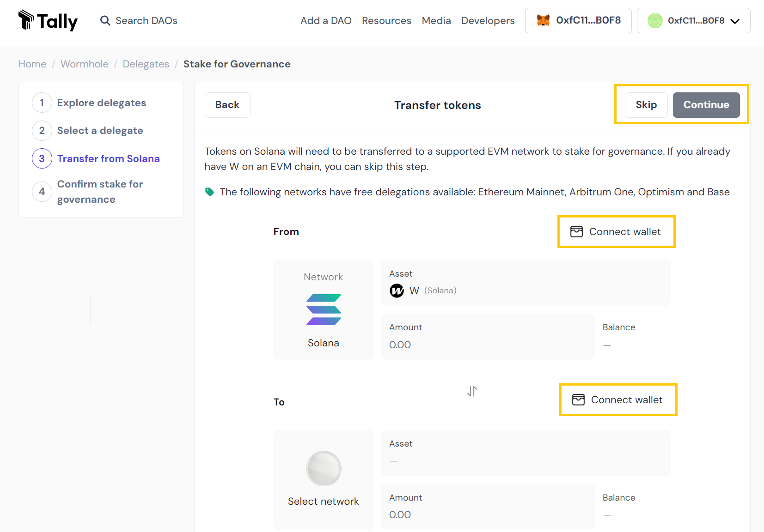764x532 pixels.
Task: Click the Continue button
Action: coord(706,105)
